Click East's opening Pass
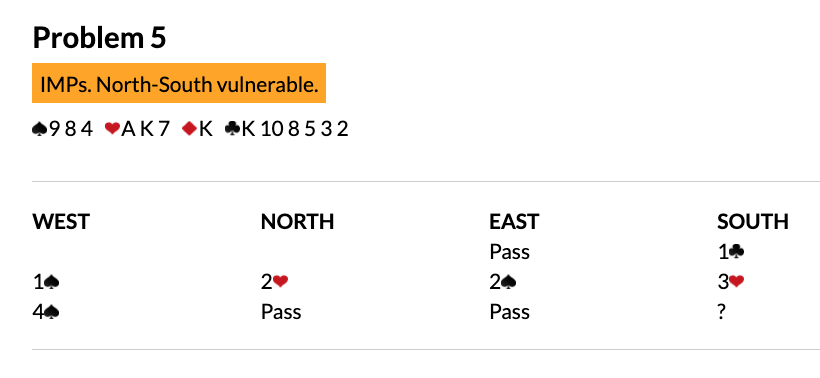 point(509,252)
